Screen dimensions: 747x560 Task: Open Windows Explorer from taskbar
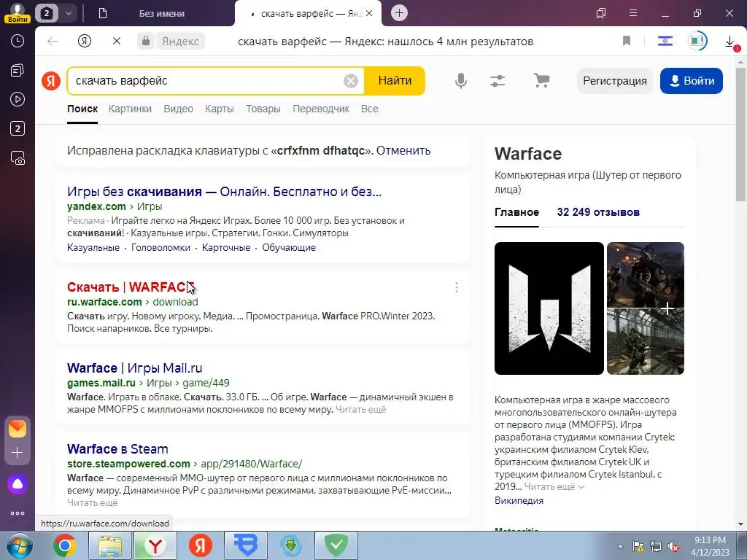pos(110,545)
